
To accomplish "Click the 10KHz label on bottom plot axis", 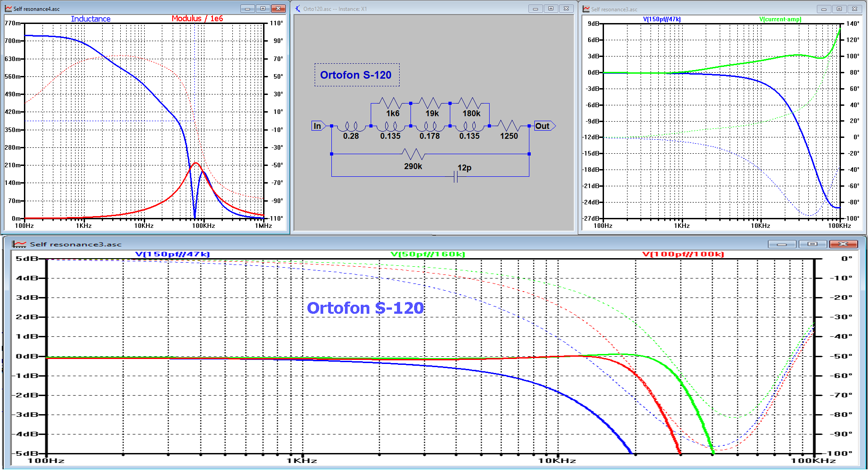I will pos(557,461).
